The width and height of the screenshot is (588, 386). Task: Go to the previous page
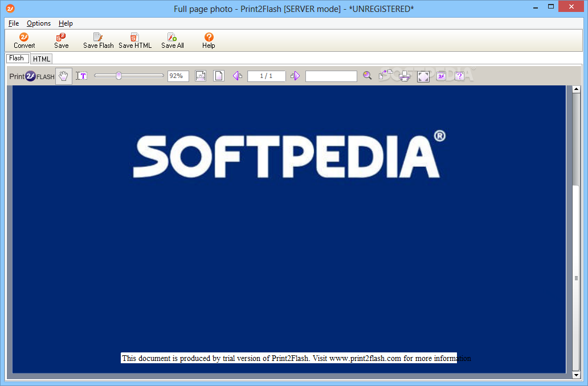238,76
